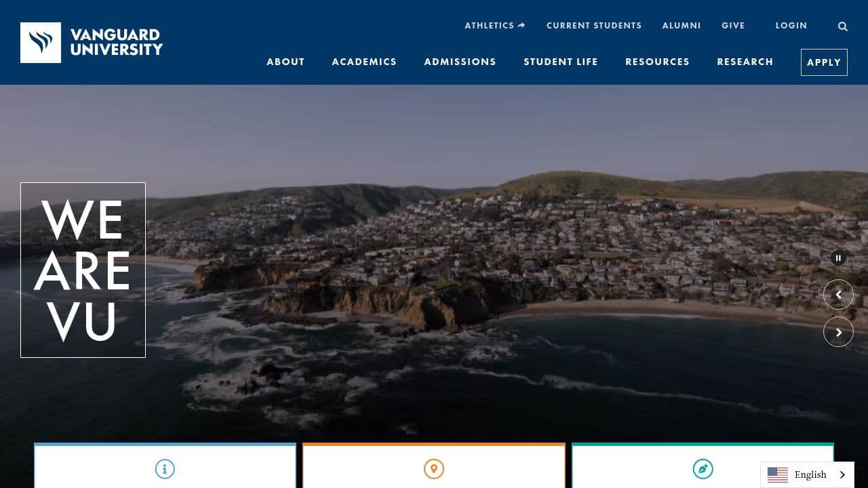Open the Resources menu
Image resolution: width=868 pixels, height=488 pixels.
coord(657,62)
